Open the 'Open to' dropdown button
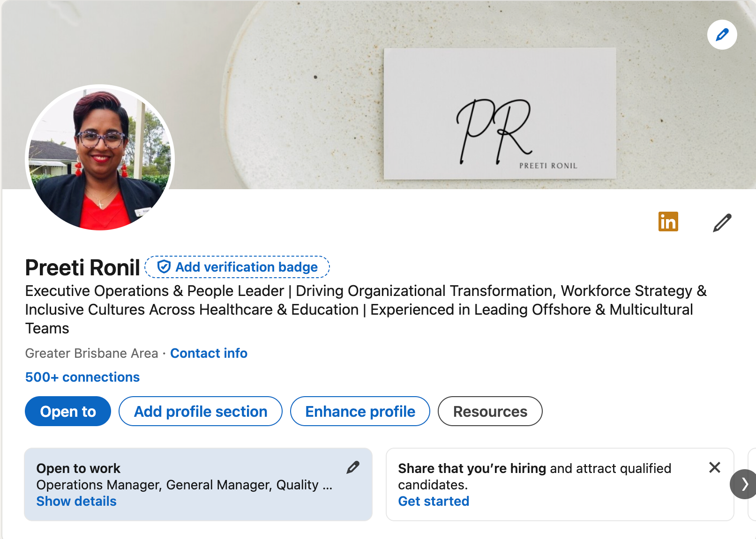This screenshot has width=756, height=539. pos(68,411)
